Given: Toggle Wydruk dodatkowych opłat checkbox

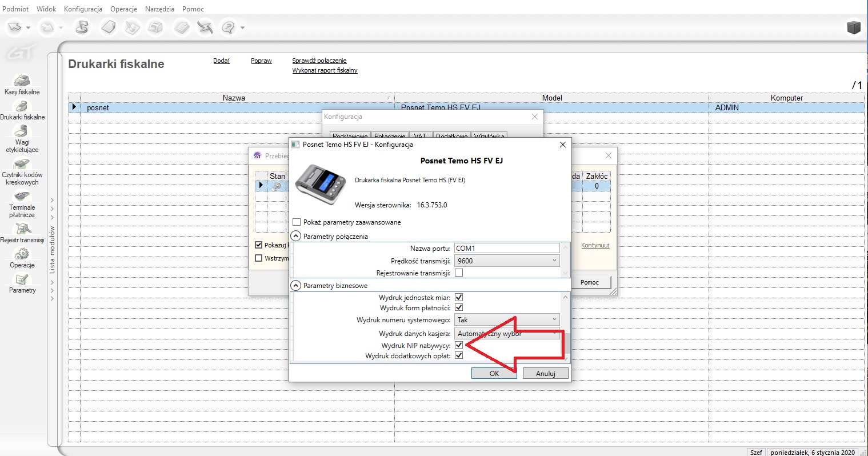Looking at the screenshot, I should tap(458, 356).
